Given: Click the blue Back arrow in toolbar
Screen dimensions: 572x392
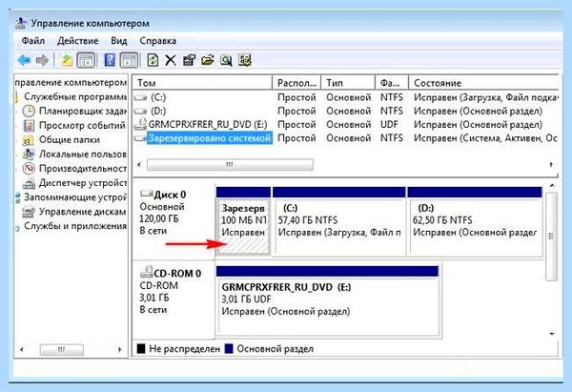Looking at the screenshot, I should click(24, 60).
